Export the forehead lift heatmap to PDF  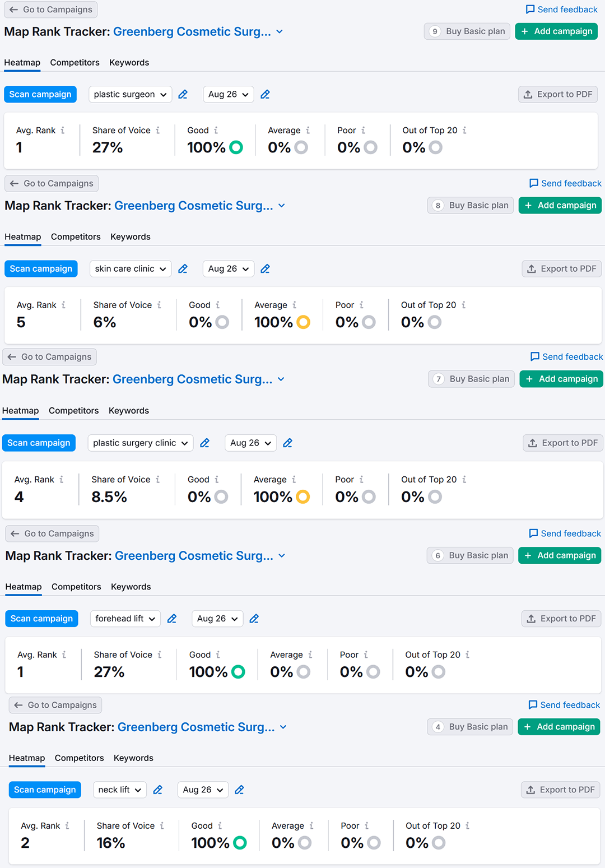click(561, 619)
